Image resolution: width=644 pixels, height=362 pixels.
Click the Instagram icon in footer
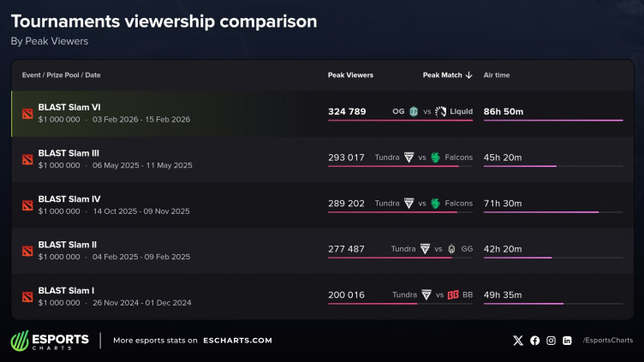pos(552,341)
